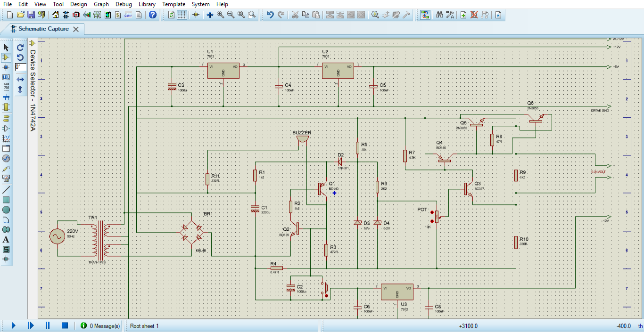
Task: Choose the 2D line drawing tool
Action: 6,190
